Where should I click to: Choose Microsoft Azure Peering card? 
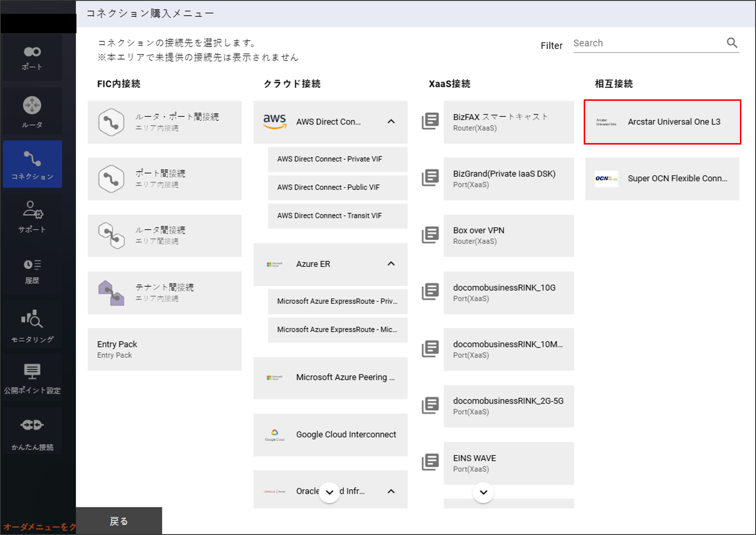point(330,378)
